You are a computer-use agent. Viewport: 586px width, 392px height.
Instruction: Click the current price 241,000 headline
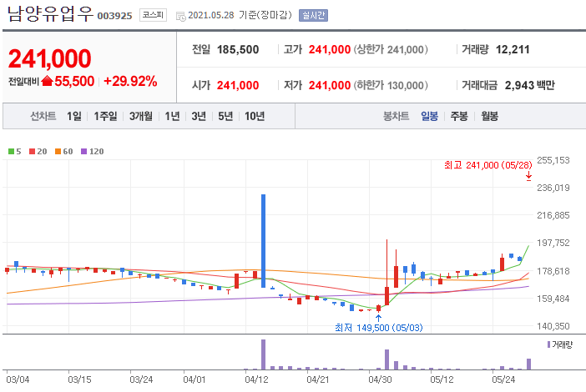point(50,58)
